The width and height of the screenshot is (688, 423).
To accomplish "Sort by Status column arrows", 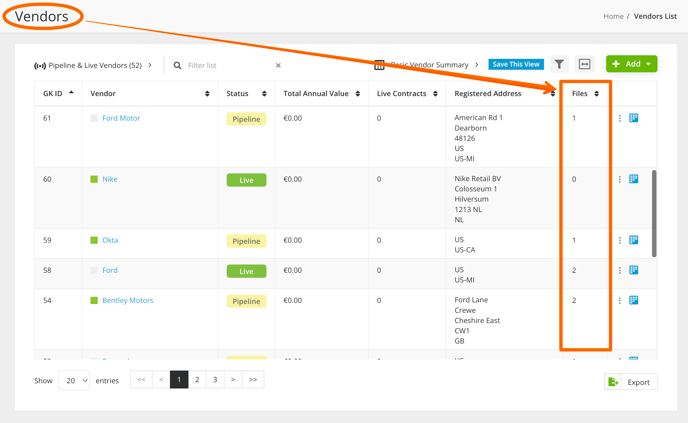I will 264,93.
